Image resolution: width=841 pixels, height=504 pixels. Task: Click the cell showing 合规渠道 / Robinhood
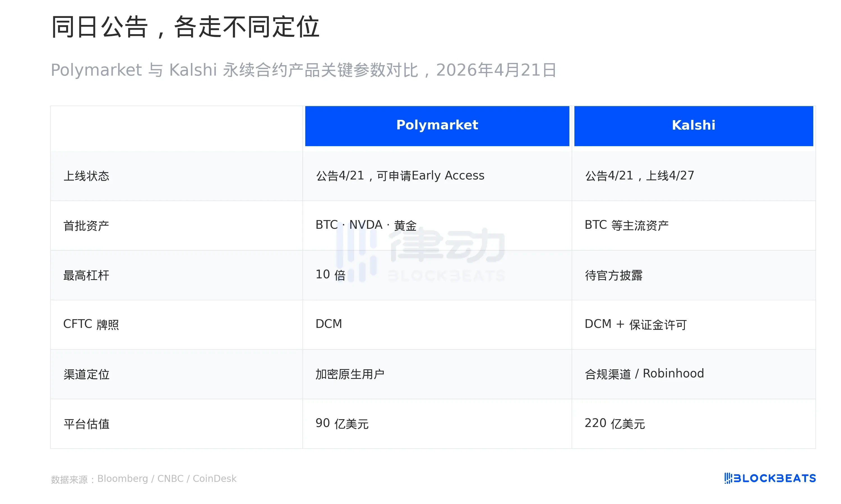(644, 374)
